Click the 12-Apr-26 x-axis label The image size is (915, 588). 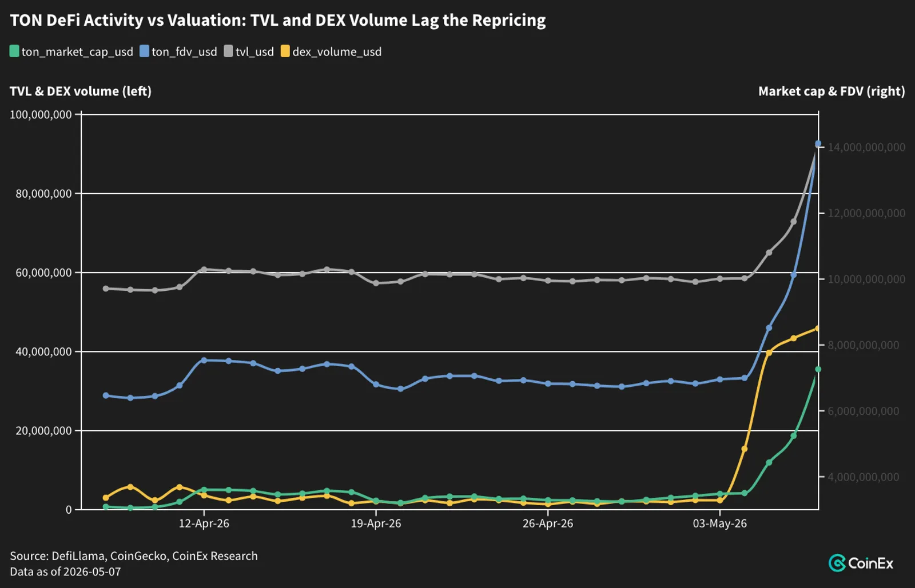[x=204, y=523]
